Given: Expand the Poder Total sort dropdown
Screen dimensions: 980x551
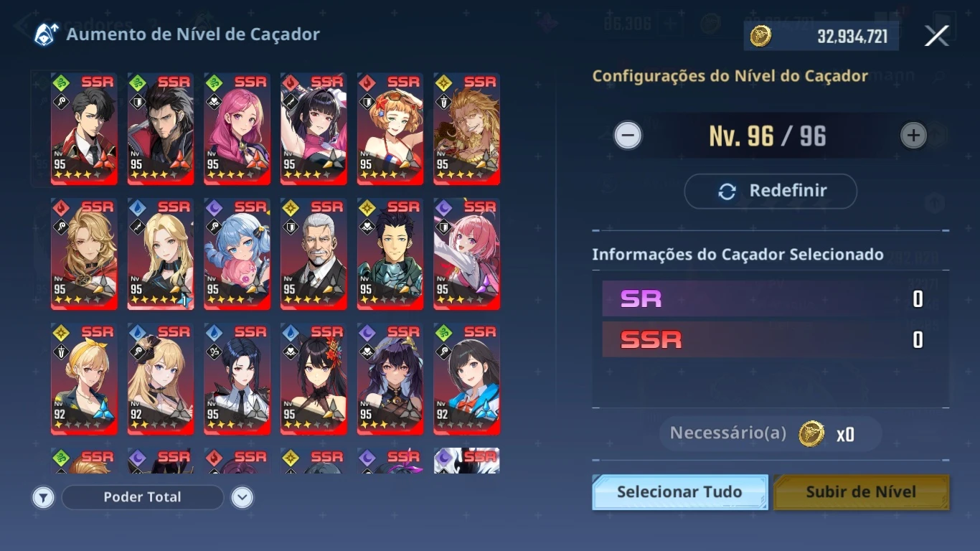Looking at the screenshot, I should coord(143,497).
